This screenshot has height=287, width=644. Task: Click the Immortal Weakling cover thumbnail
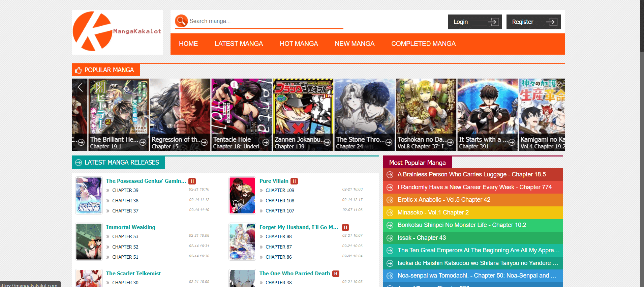89,241
